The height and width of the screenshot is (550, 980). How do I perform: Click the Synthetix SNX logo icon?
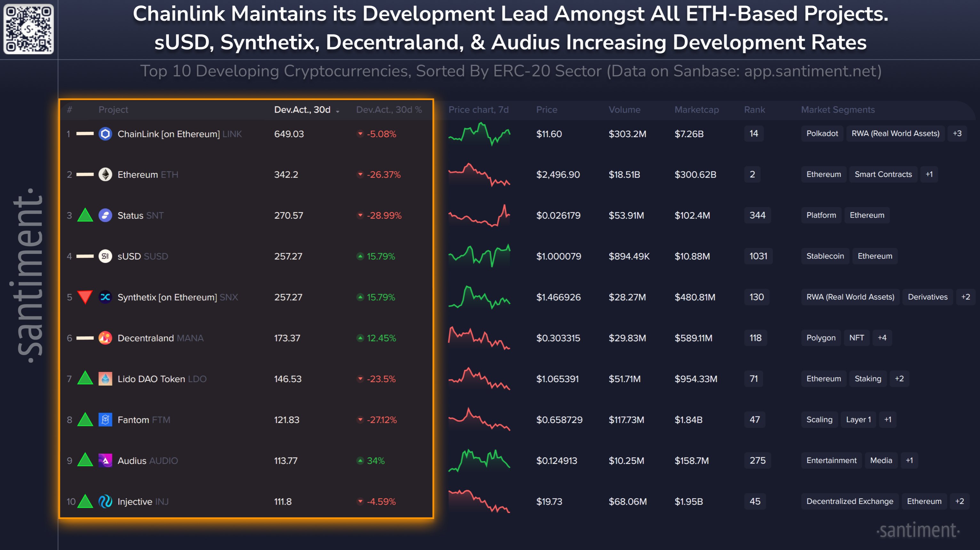point(105,297)
